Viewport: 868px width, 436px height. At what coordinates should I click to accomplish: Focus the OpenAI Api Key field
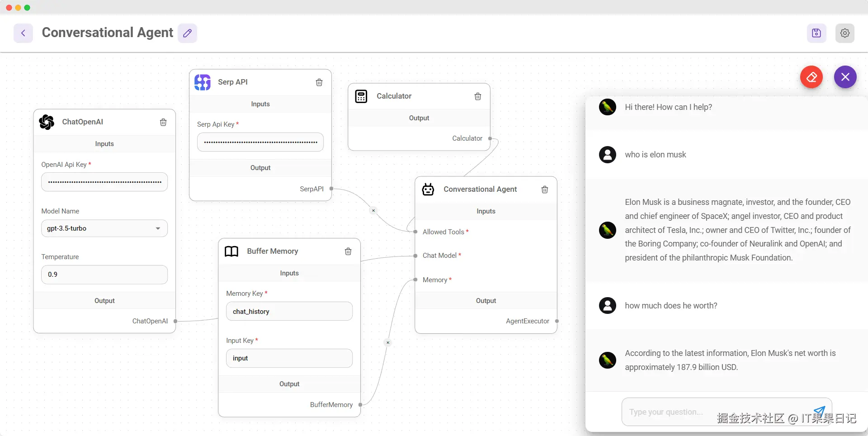click(104, 182)
